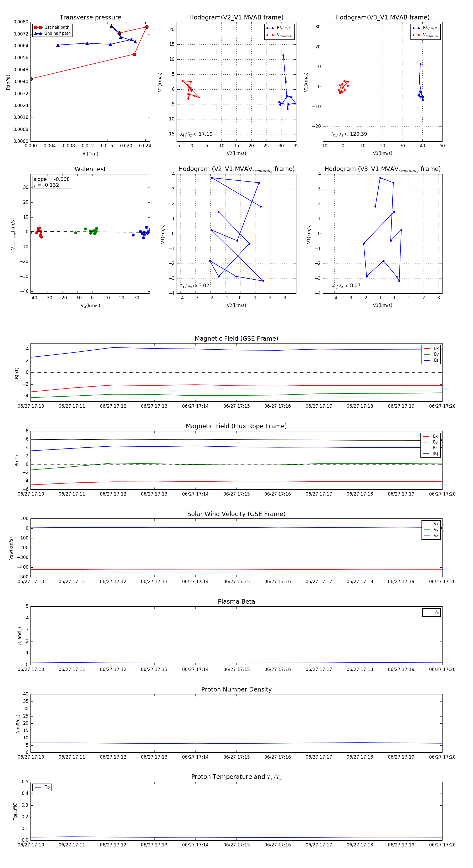Click the 'Vx' legend entry in velocity plot
This screenshot has width=473, height=868.
pos(431,524)
